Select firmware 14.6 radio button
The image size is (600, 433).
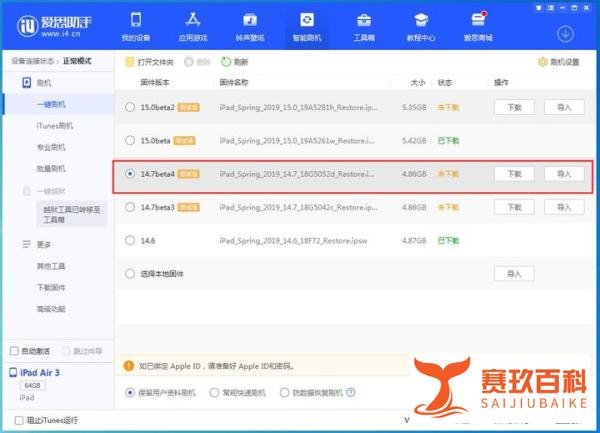[130, 240]
